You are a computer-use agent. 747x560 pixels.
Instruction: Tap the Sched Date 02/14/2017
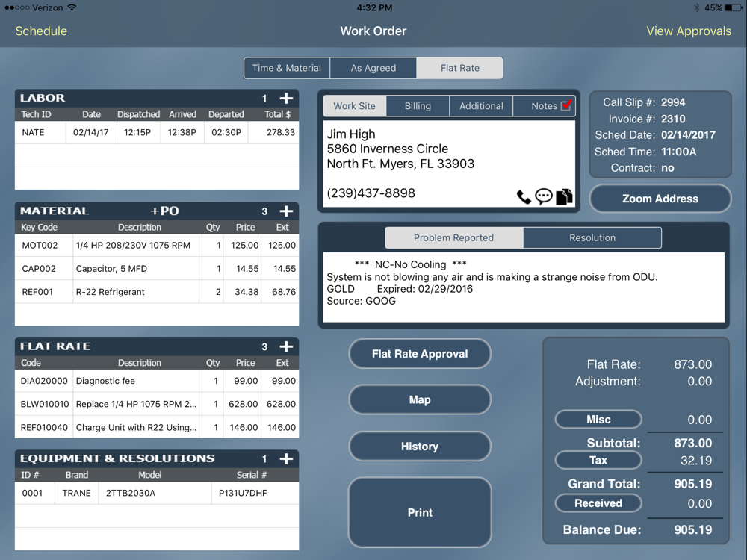coord(688,134)
